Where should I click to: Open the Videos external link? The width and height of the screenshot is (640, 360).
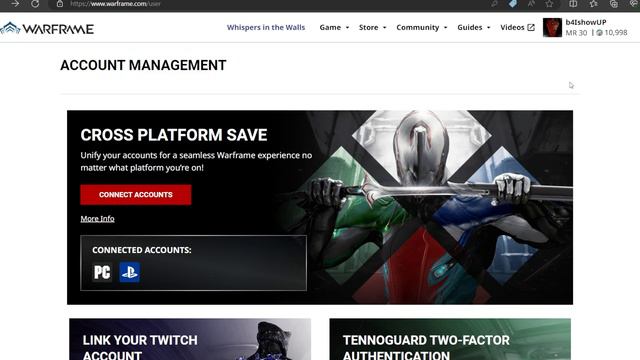(x=517, y=27)
